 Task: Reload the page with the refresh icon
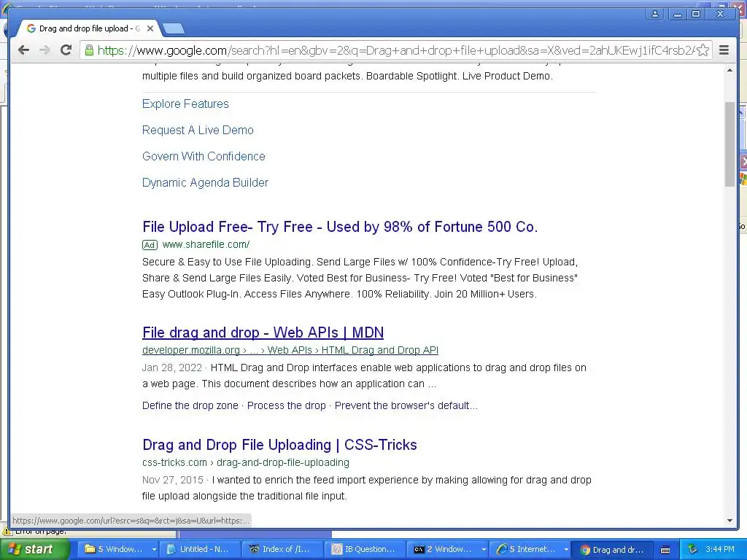point(66,50)
